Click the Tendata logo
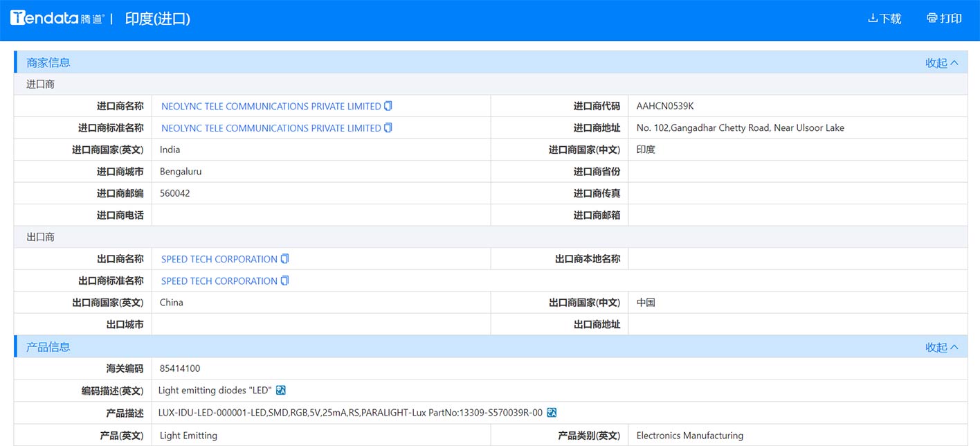 tap(56, 19)
